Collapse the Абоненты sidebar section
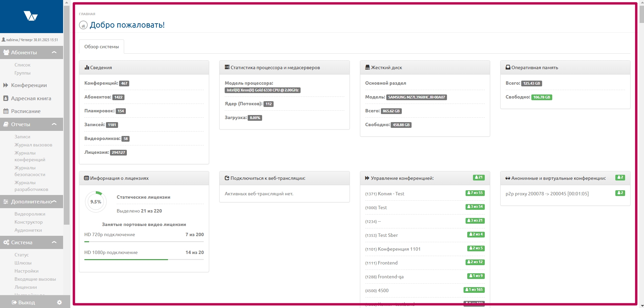The height and width of the screenshot is (308, 644). [54, 53]
